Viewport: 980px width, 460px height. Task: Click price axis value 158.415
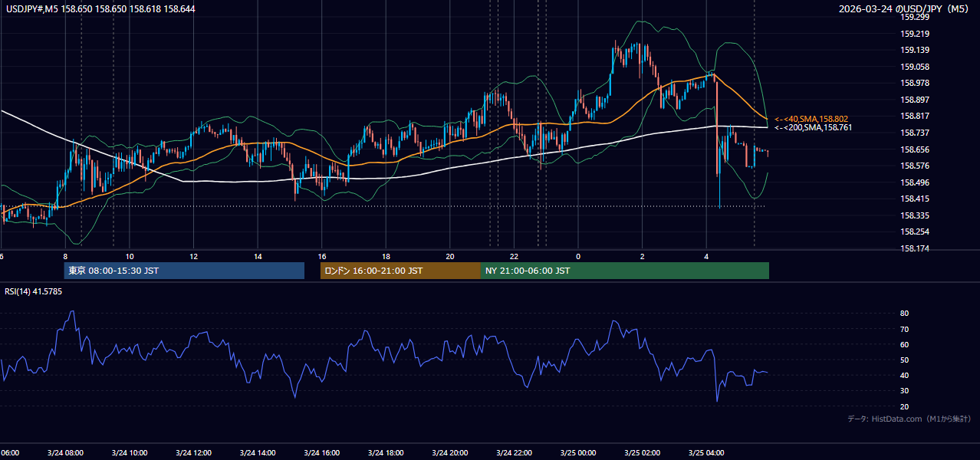click(916, 199)
